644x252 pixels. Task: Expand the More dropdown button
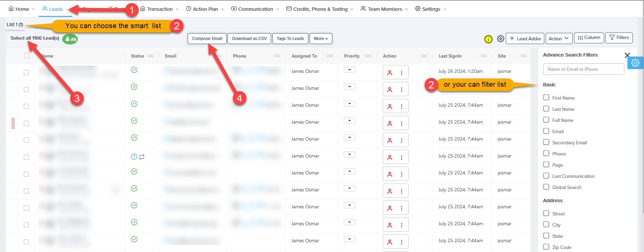coord(320,39)
